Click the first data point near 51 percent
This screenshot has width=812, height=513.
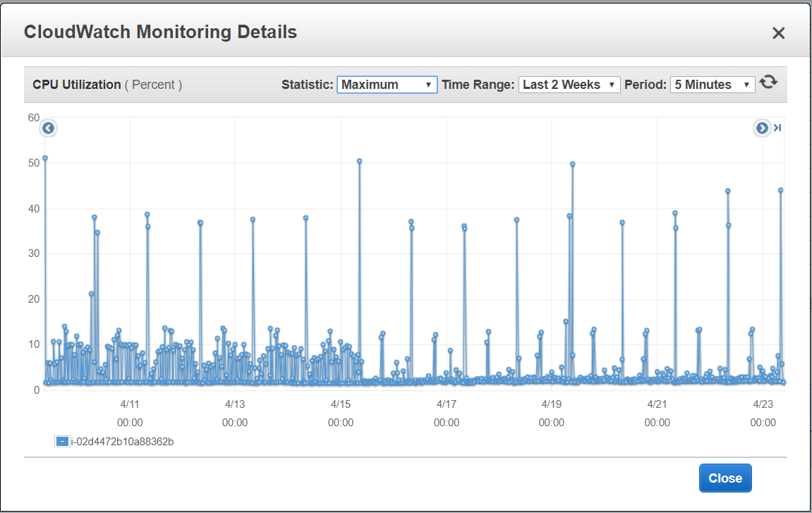click(x=45, y=158)
